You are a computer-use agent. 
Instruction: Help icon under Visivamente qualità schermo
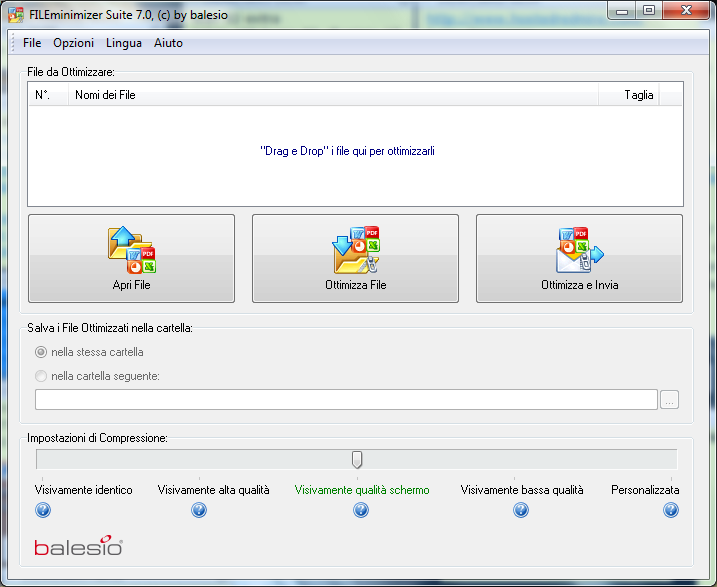(x=361, y=510)
